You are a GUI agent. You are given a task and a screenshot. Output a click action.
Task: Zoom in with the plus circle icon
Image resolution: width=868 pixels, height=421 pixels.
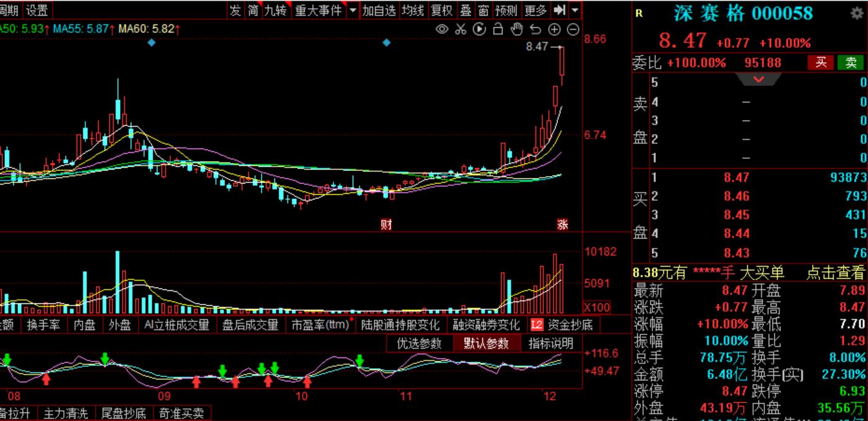554,29
